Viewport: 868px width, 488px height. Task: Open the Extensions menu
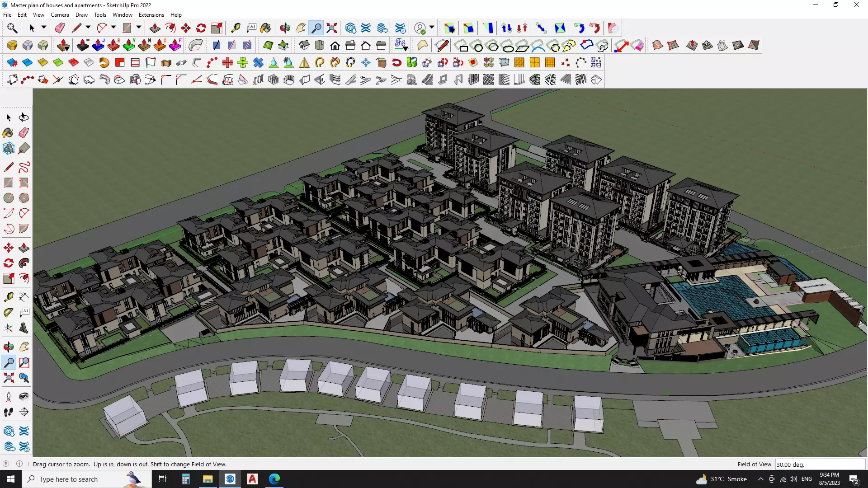tap(151, 15)
